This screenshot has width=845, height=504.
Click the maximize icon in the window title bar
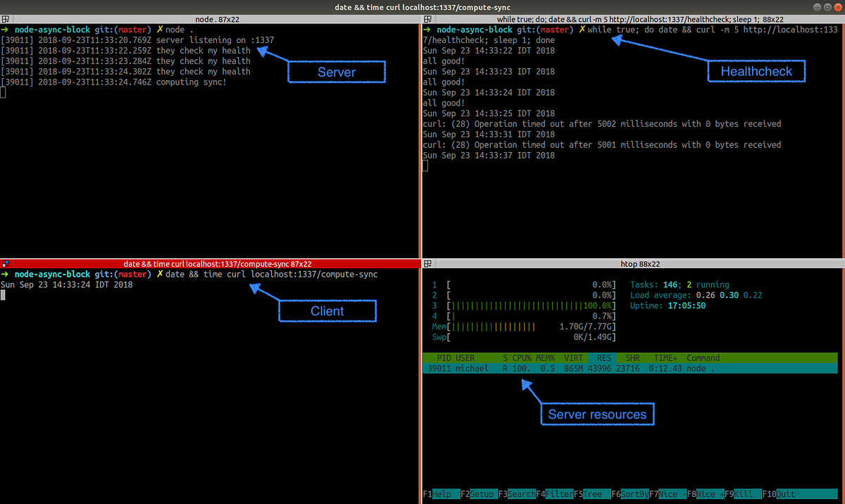826,6
